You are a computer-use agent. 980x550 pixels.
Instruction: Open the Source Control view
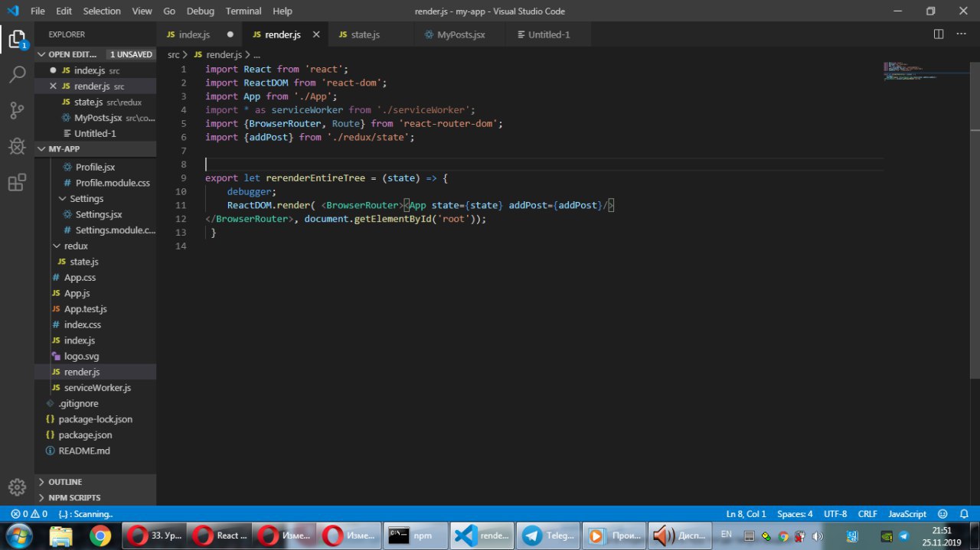[17, 111]
